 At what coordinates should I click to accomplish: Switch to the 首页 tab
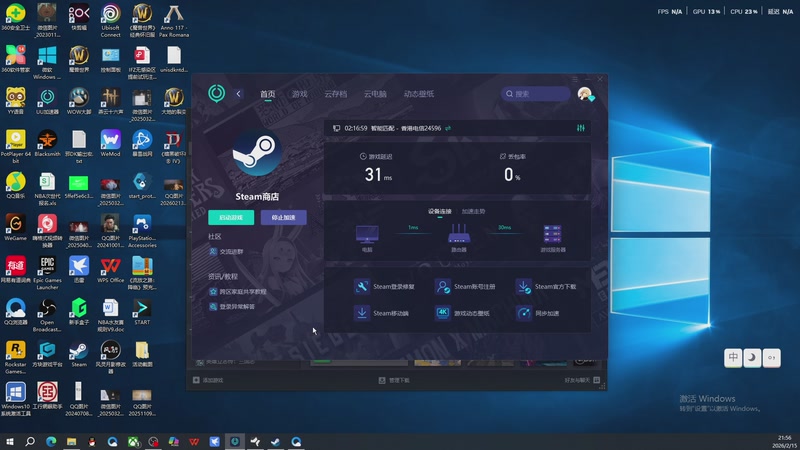[267, 94]
